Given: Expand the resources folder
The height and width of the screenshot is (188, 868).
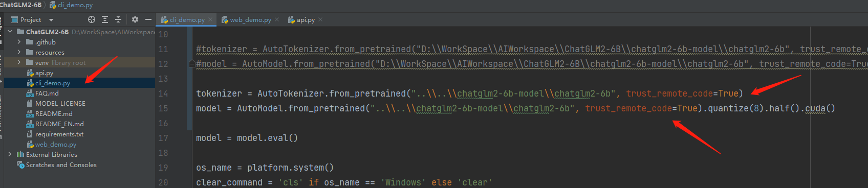Looking at the screenshot, I should click(19, 52).
